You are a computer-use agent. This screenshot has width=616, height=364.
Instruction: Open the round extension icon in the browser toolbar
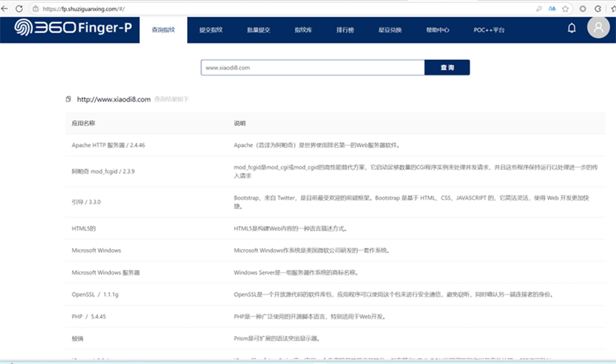click(x=582, y=9)
